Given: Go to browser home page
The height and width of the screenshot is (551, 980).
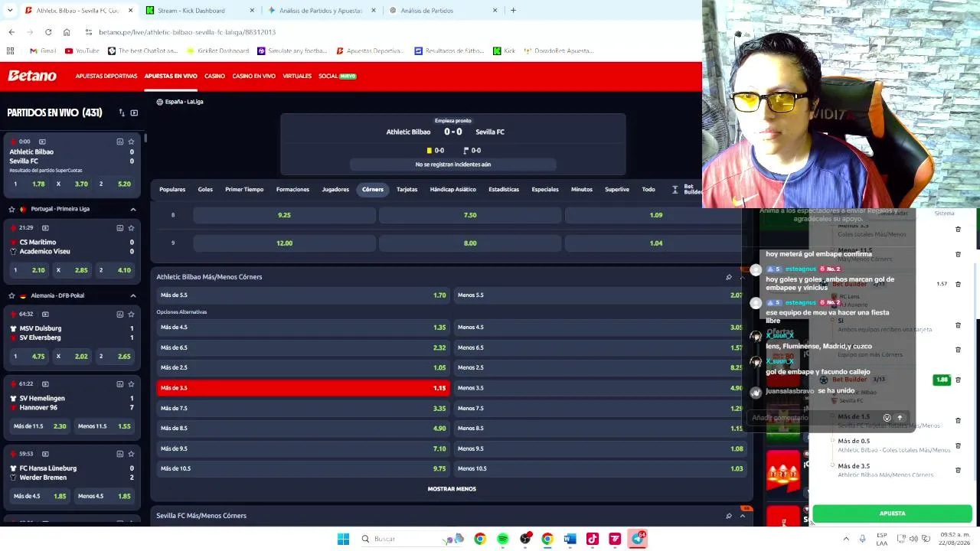Looking at the screenshot, I should click(x=67, y=32).
